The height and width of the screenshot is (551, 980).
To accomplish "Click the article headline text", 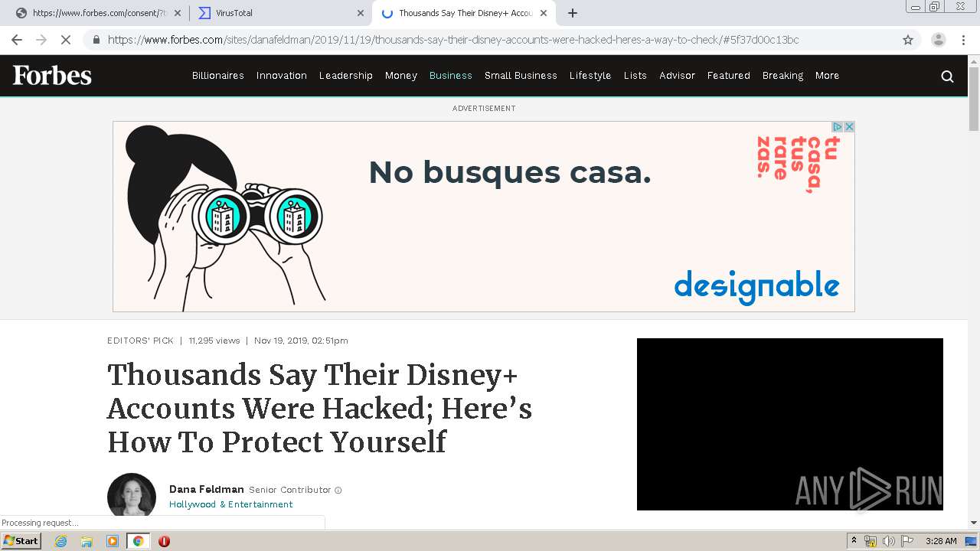I will click(x=319, y=409).
